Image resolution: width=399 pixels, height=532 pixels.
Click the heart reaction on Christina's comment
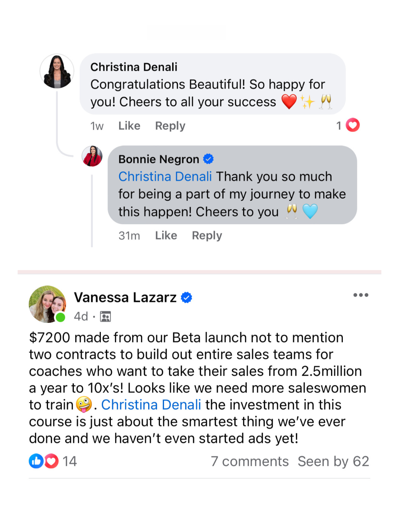tap(353, 125)
